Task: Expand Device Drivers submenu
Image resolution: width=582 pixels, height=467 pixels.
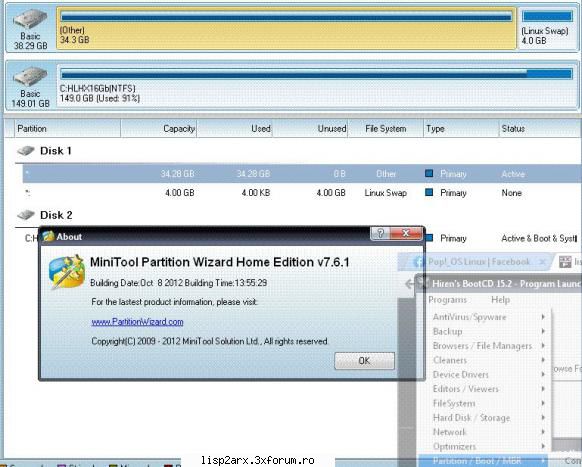Action: 484,375
